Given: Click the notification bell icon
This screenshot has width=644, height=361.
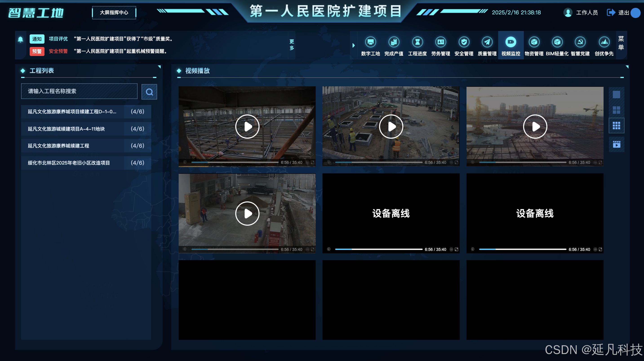Looking at the screenshot, I should pyautogui.click(x=20, y=39).
